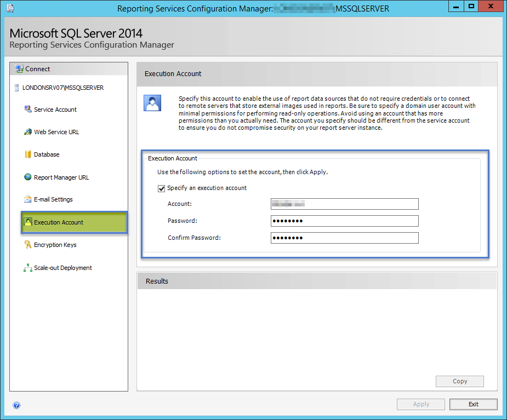
Task: Click the Encryption Keys icon
Action: [x=28, y=245]
